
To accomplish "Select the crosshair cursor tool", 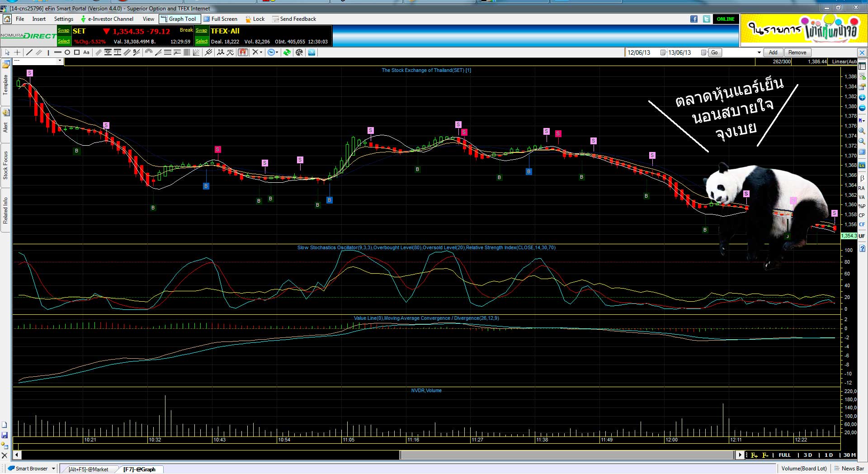I will [x=17, y=52].
